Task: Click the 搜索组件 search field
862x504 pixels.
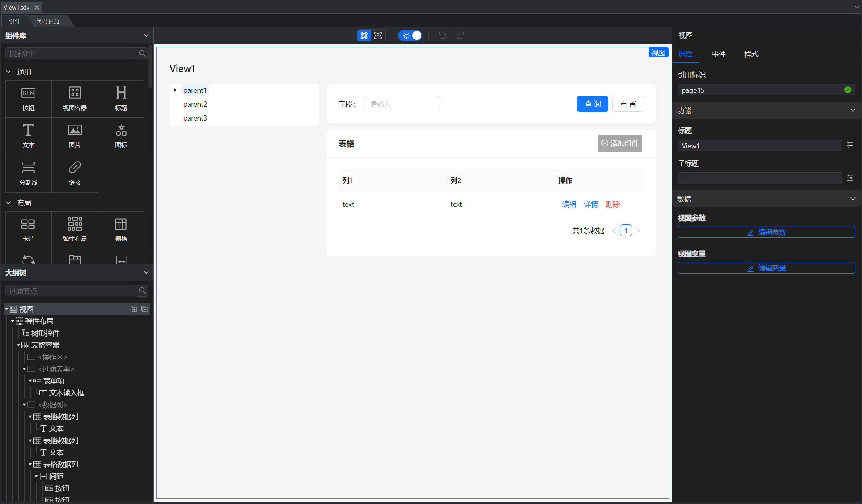Action: coord(72,53)
